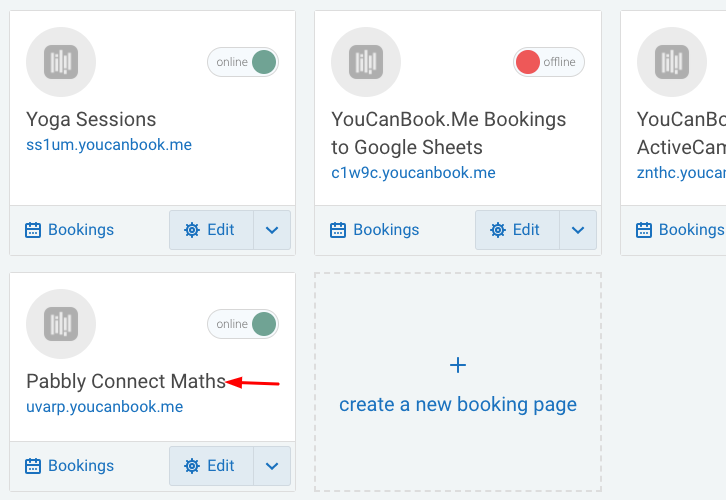Image resolution: width=726 pixels, height=500 pixels.
Task: Edit the Yoga Sessions booking page
Action: point(211,230)
